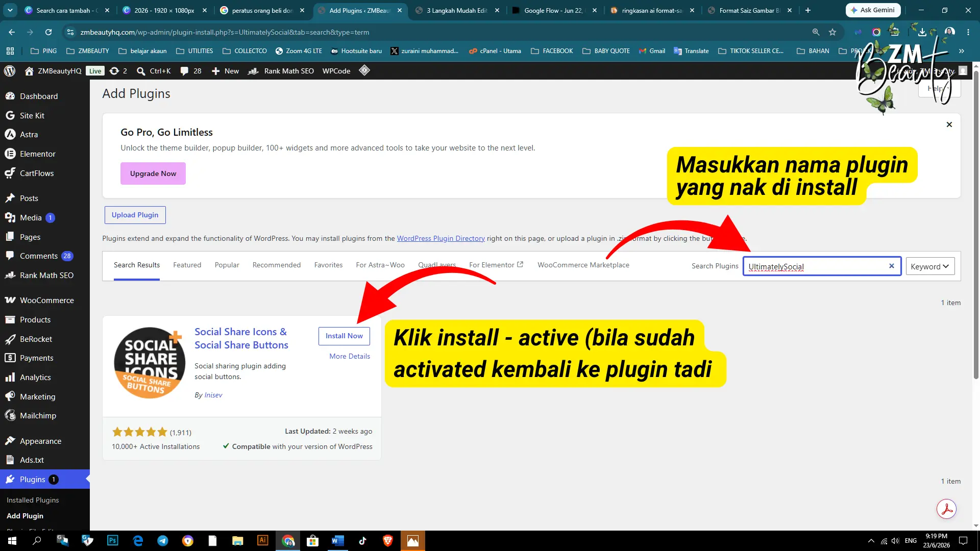
Task: Open Ads.txt sidebar item
Action: pos(32,460)
